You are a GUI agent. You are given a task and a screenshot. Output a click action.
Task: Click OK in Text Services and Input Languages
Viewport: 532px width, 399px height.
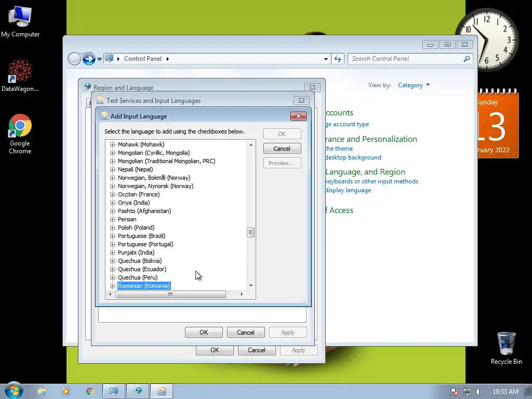pyautogui.click(x=204, y=332)
